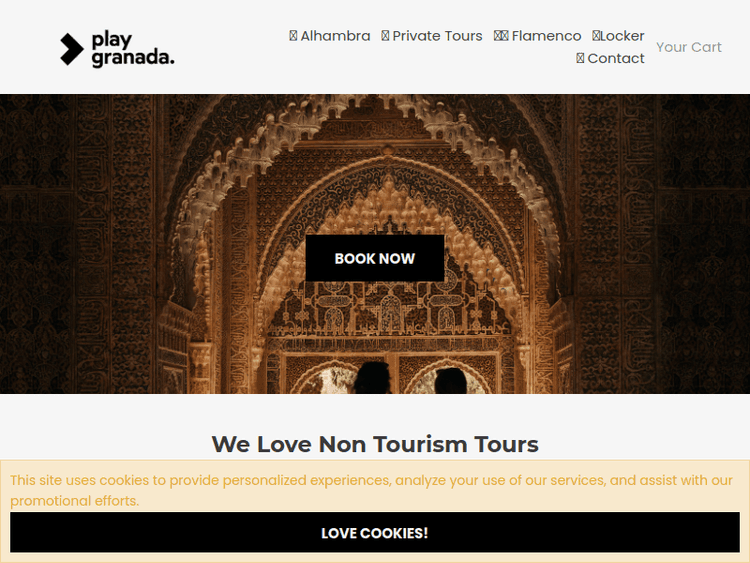The height and width of the screenshot is (563, 750).
Task: Click the Play Granada arrow logo icon
Action: coord(72,49)
